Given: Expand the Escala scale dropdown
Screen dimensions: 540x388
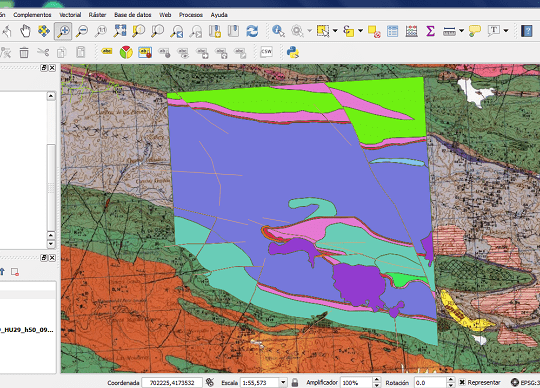Looking at the screenshot, I should (x=283, y=382).
